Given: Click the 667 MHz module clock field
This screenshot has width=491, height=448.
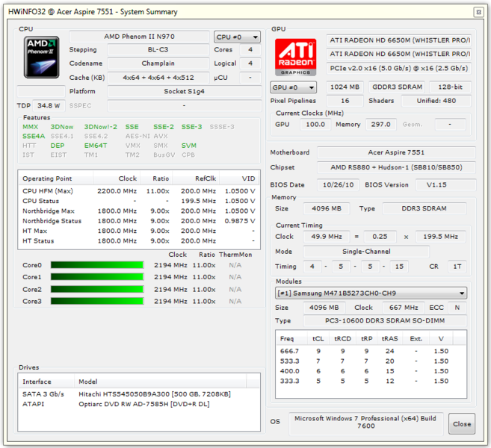Looking at the screenshot, I should (404, 308).
